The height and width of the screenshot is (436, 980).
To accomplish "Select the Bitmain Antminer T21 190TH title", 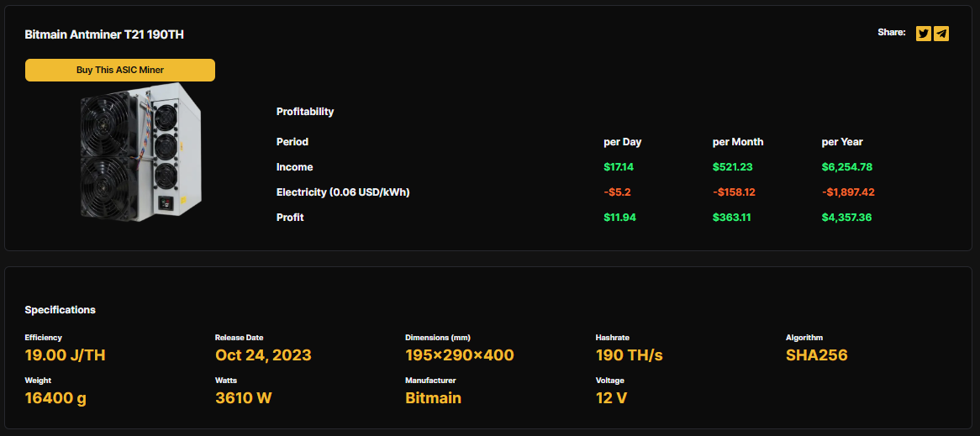I will (x=104, y=35).
